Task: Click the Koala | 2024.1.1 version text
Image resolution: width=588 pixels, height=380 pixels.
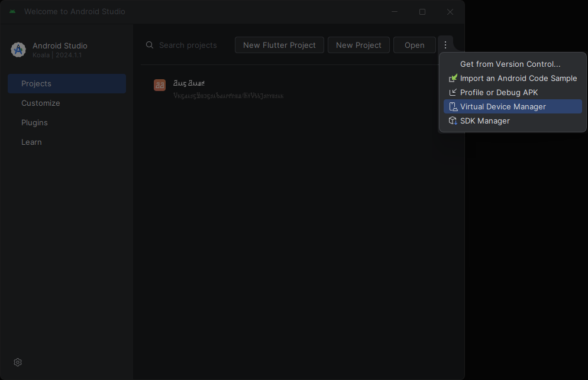Action: 57,55
